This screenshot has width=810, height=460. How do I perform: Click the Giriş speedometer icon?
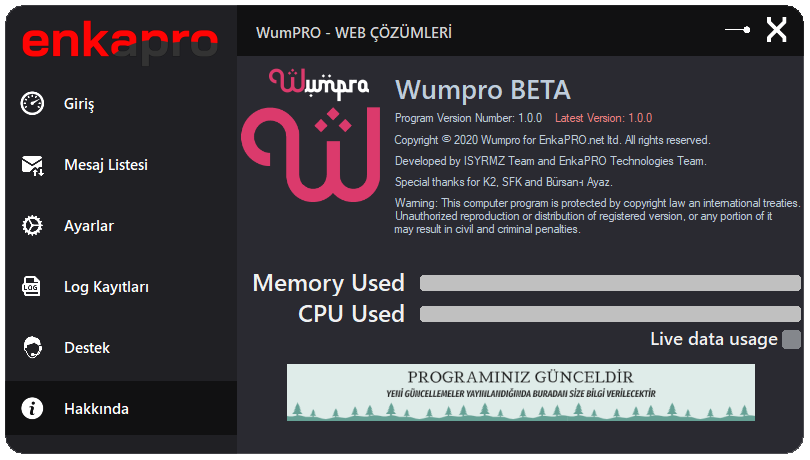point(33,103)
